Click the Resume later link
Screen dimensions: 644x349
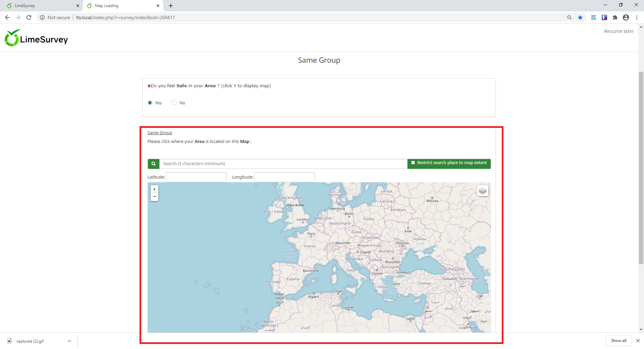pyautogui.click(x=619, y=31)
